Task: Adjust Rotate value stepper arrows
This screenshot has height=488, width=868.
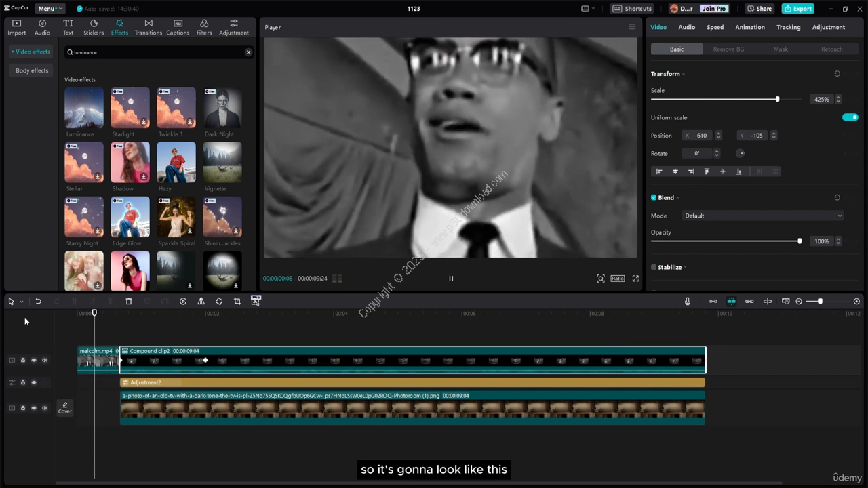Action: point(717,154)
